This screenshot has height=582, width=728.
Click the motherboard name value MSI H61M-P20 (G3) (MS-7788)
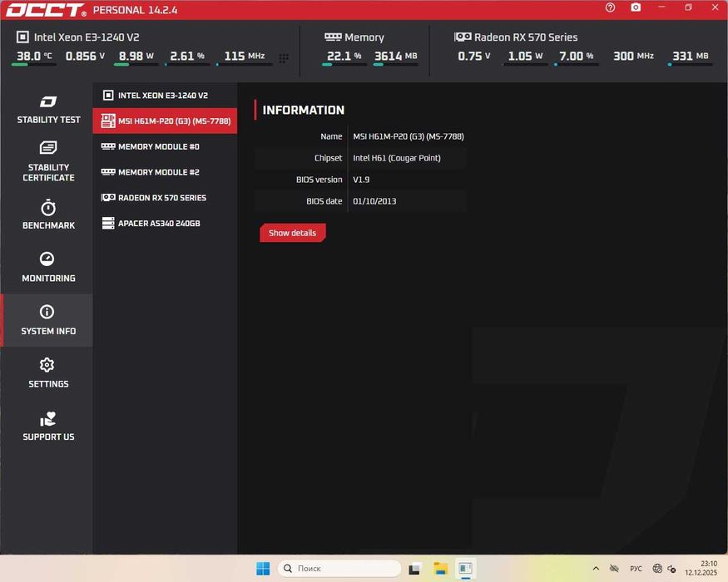(409, 136)
